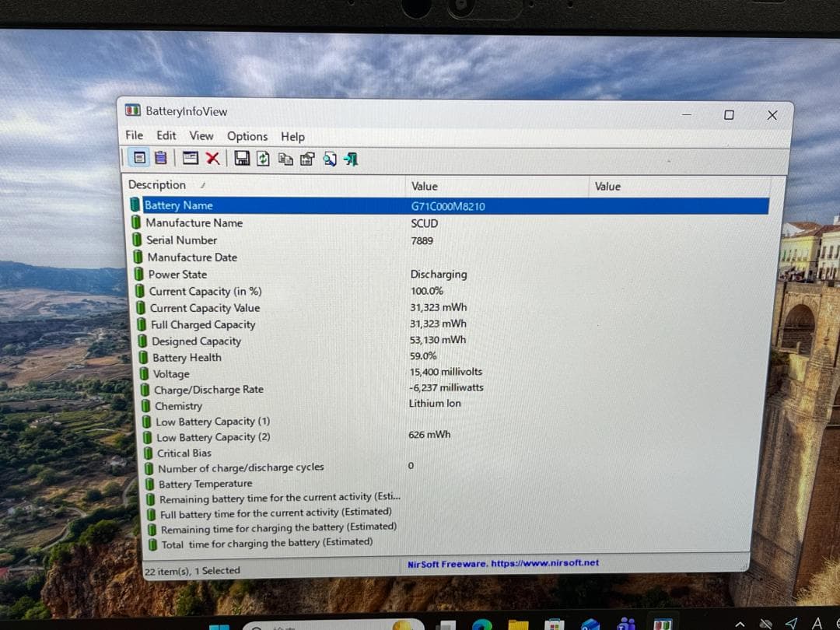This screenshot has height=630, width=840.
Task: Open the View menu
Action: tap(201, 136)
